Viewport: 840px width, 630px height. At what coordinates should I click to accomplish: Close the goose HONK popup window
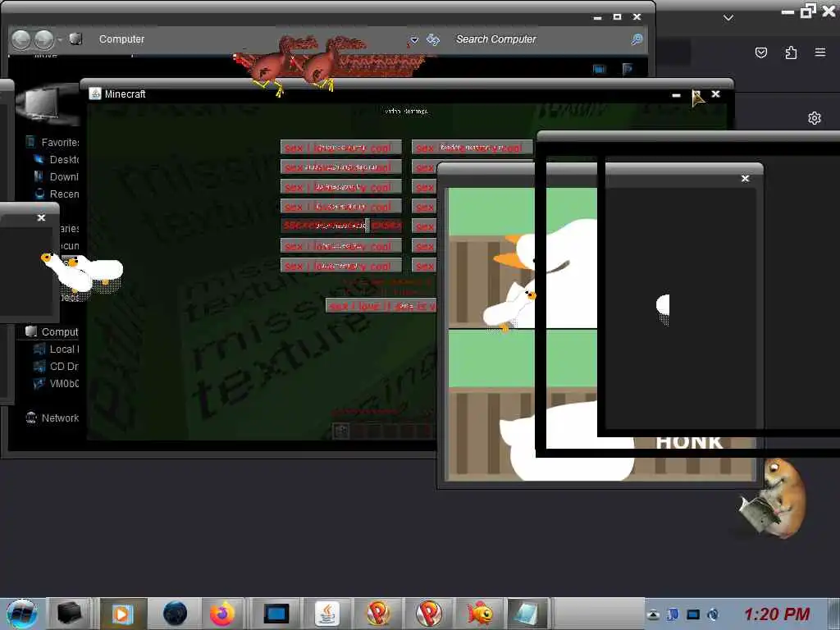click(x=745, y=178)
